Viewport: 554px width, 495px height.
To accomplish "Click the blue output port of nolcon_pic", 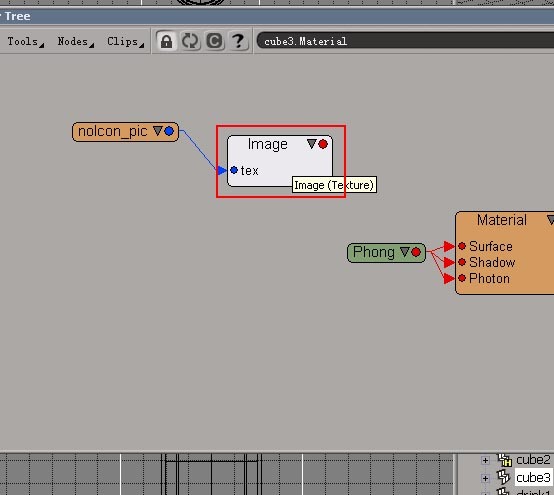I will [169, 131].
